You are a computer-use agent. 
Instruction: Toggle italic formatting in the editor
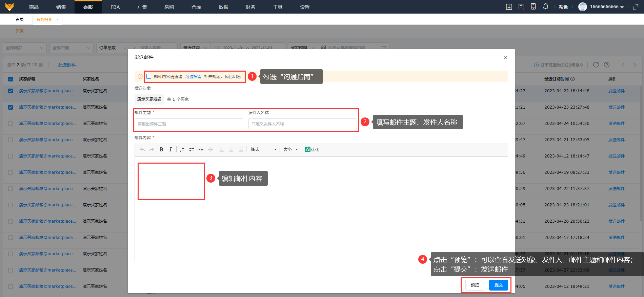tap(170, 149)
